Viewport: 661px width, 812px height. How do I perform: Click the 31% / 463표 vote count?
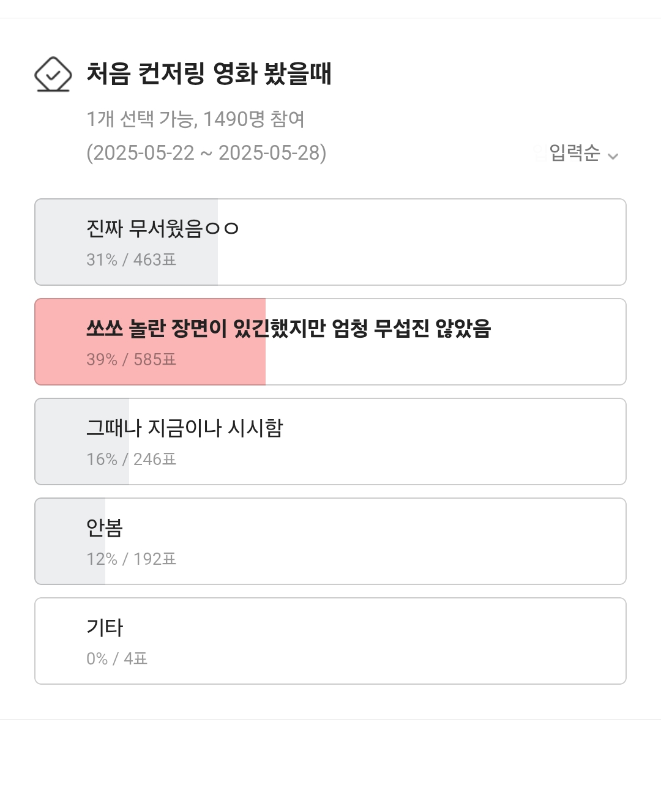tap(131, 260)
